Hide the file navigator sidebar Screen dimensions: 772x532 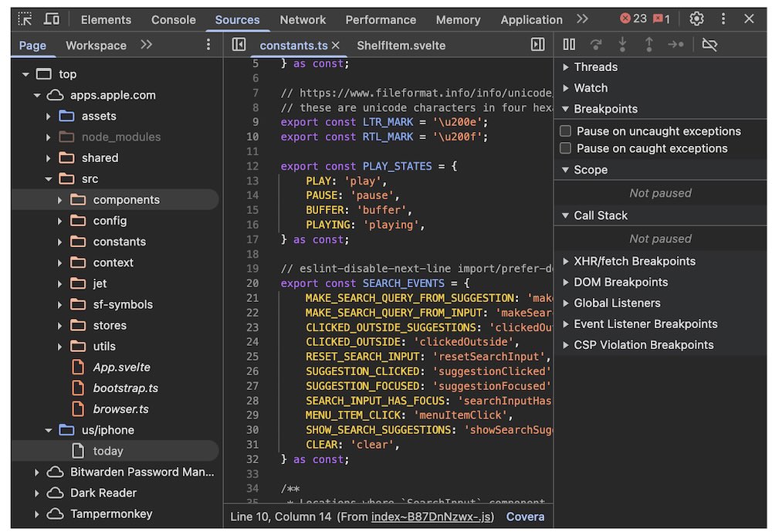point(239,45)
